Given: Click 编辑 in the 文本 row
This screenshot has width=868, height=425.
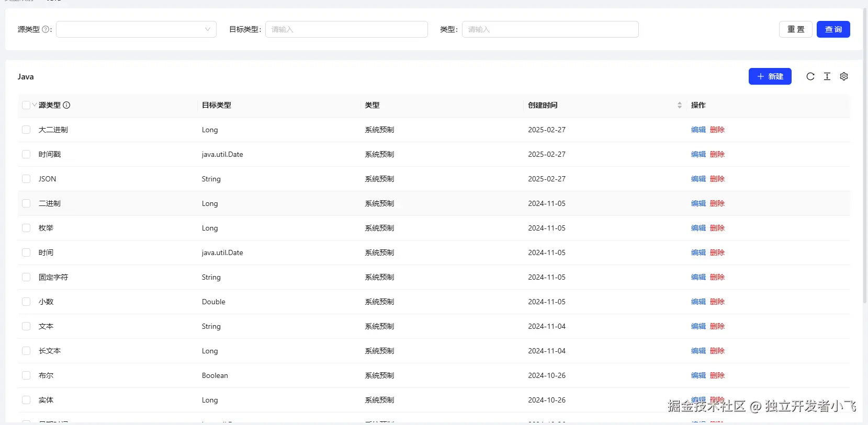Looking at the screenshot, I should pyautogui.click(x=698, y=326).
